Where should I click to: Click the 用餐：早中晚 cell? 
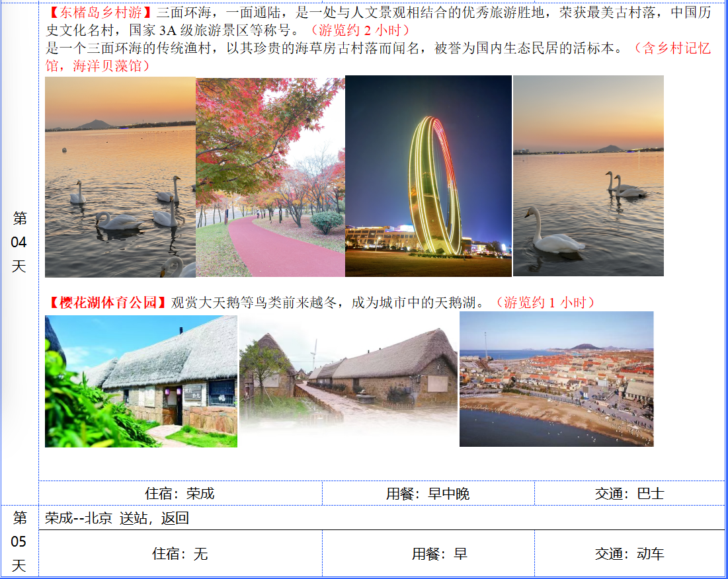[428, 494]
